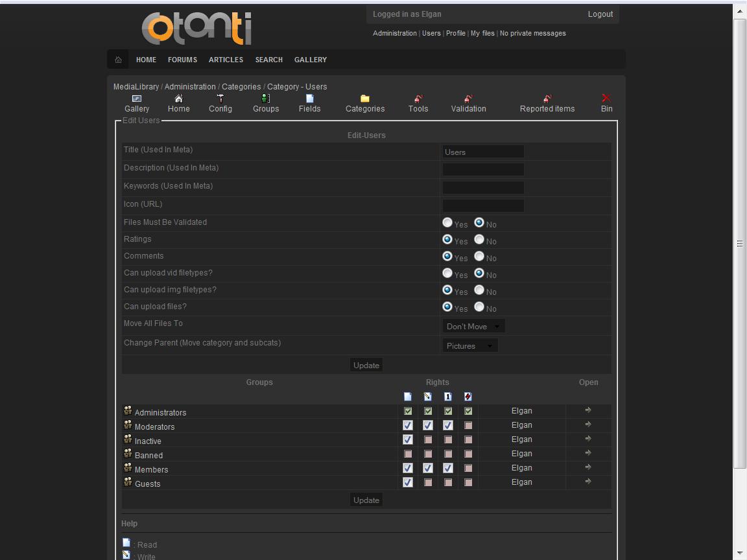Enable write right for Guests group

click(428, 483)
